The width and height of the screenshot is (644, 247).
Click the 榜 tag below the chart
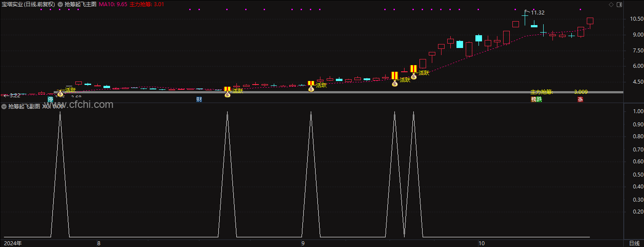pos(534,100)
